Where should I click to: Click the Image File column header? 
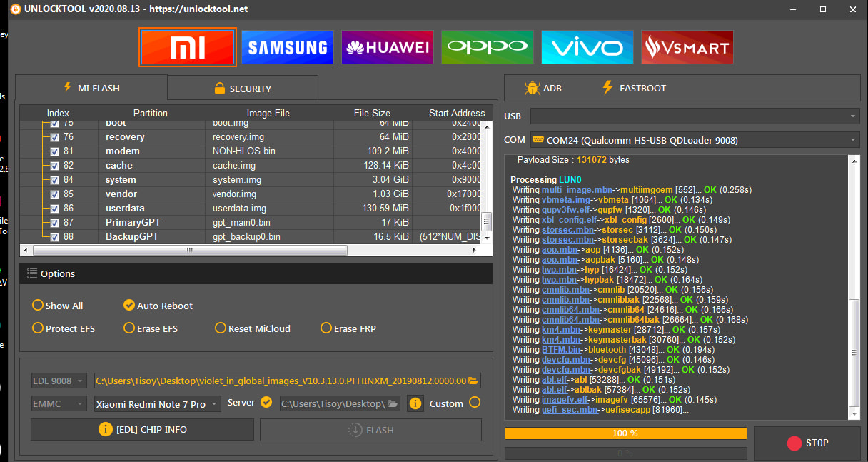pyautogui.click(x=268, y=113)
